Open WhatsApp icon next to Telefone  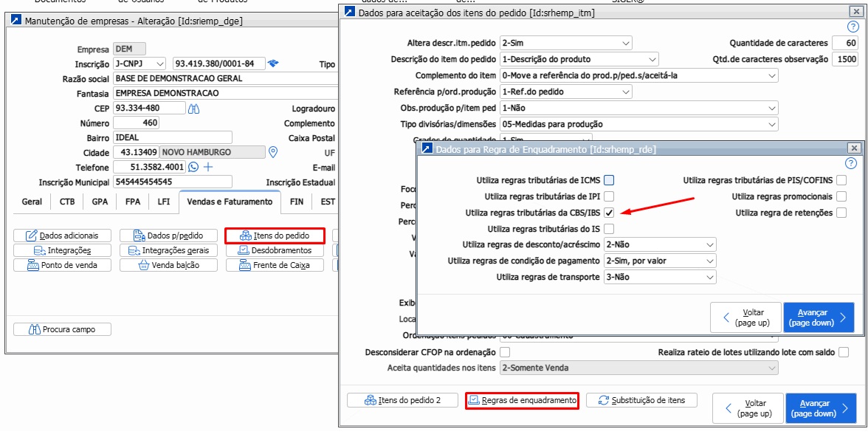click(193, 167)
